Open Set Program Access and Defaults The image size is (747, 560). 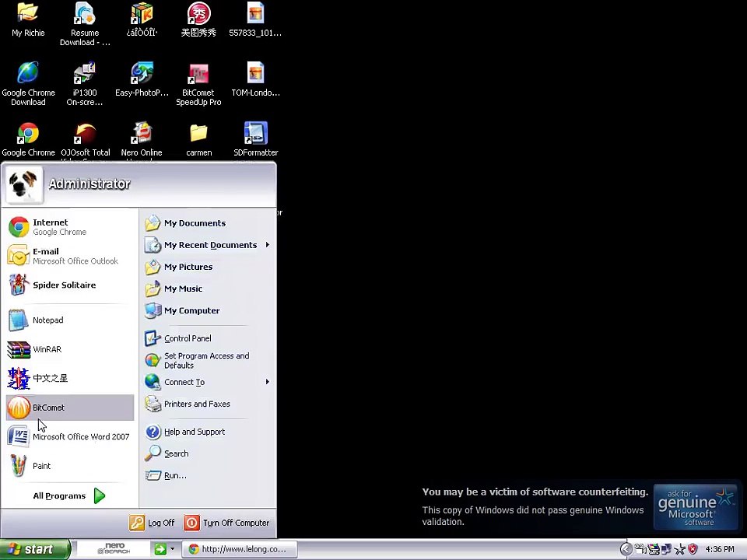click(208, 360)
